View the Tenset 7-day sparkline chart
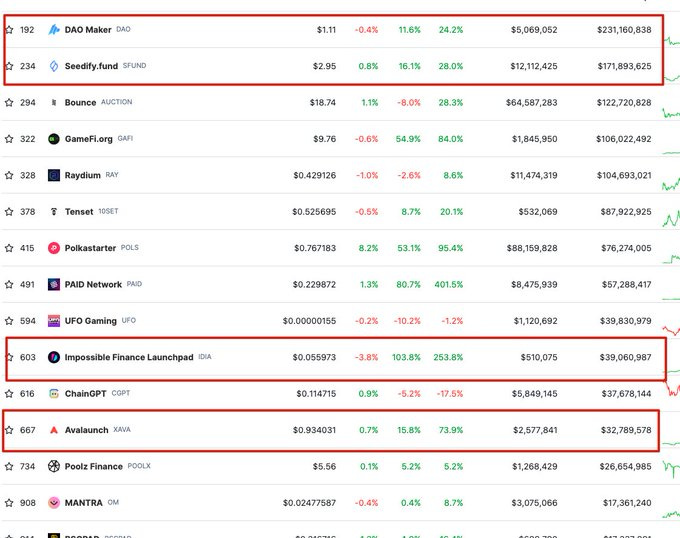Image resolution: width=680 pixels, height=538 pixels. click(x=671, y=218)
